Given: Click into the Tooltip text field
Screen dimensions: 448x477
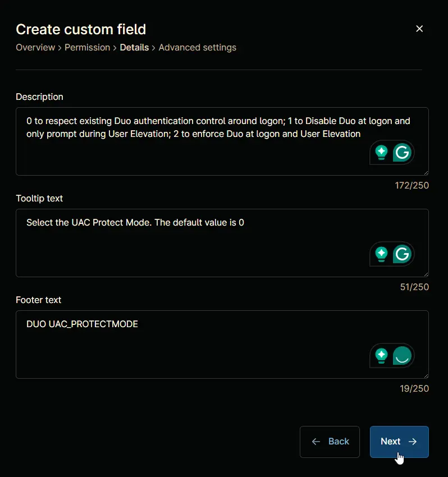Looking at the screenshot, I should [222, 243].
